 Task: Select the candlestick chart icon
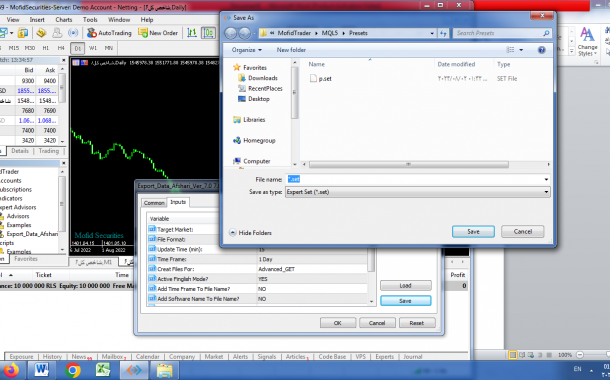tap(208, 33)
